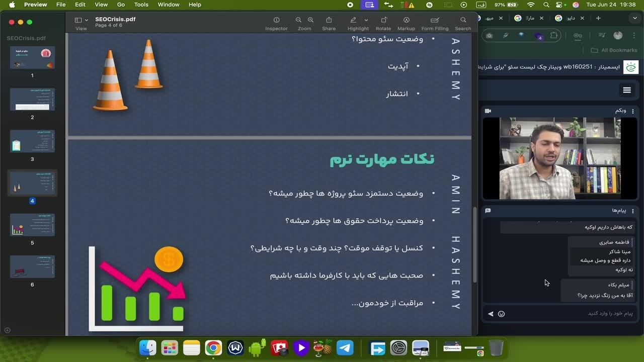Viewport: 644px width, 362px height.
Task: Click the webcam camera icon
Action: [488, 111]
